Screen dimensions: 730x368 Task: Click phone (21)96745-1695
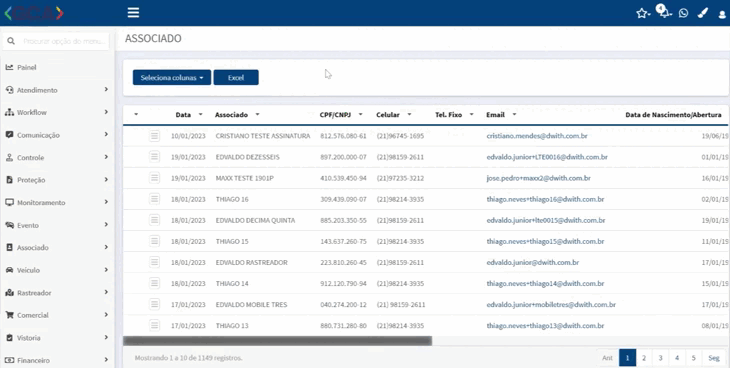(400, 136)
